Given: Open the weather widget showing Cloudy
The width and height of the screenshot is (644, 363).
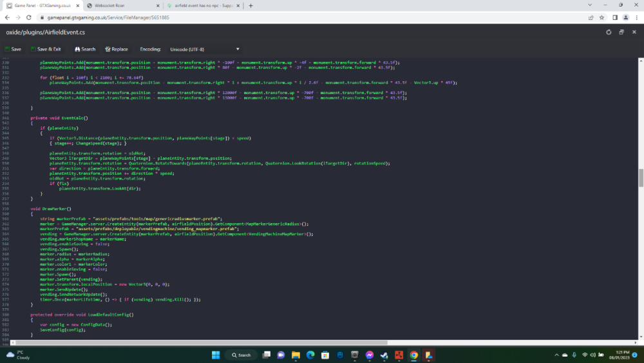Looking at the screenshot, I should pos(19,355).
